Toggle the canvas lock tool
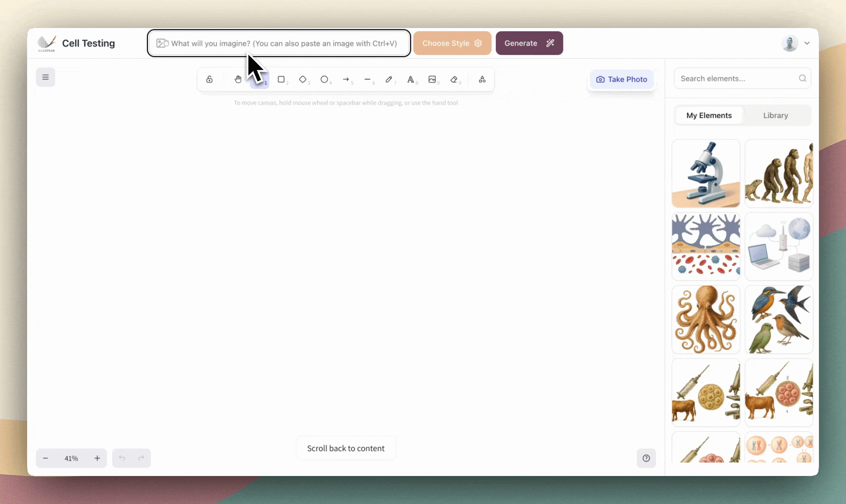The width and height of the screenshot is (846, 504). (210, 79)
